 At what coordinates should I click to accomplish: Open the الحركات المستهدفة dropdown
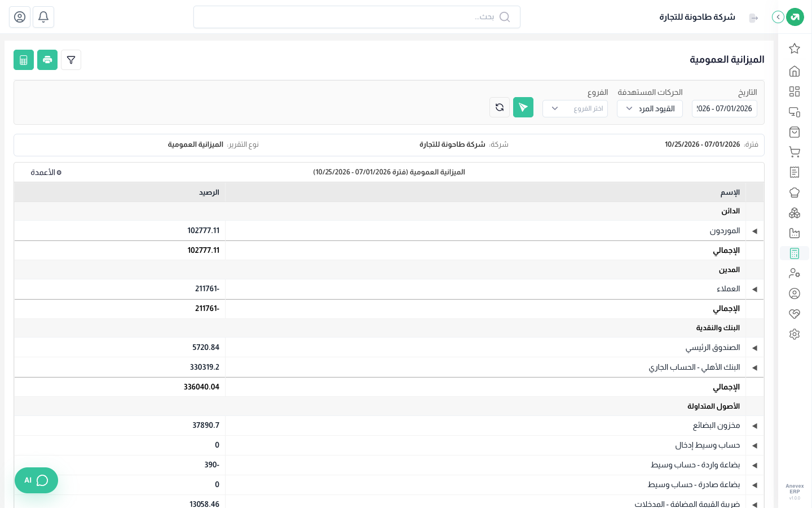point(650,108)
